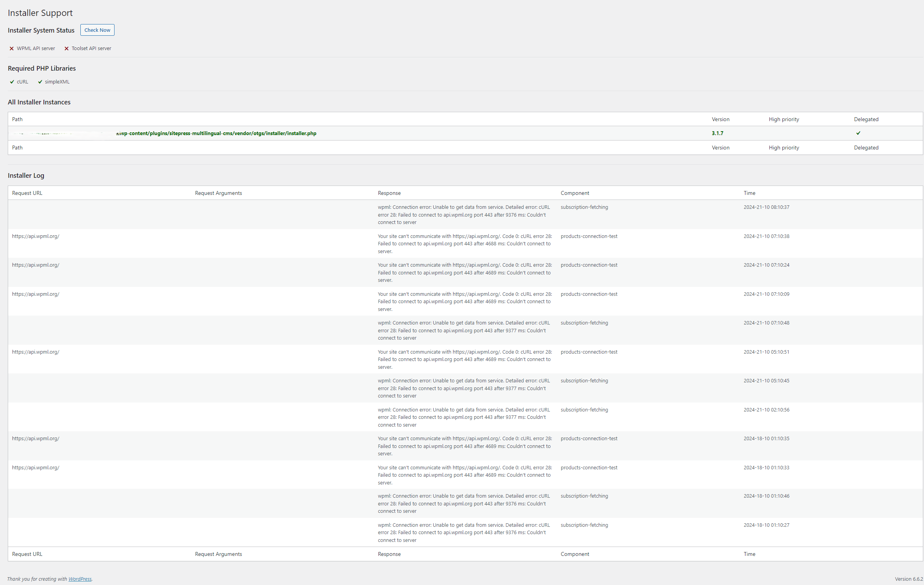Click the Response column header in log

tap(389, 193)
